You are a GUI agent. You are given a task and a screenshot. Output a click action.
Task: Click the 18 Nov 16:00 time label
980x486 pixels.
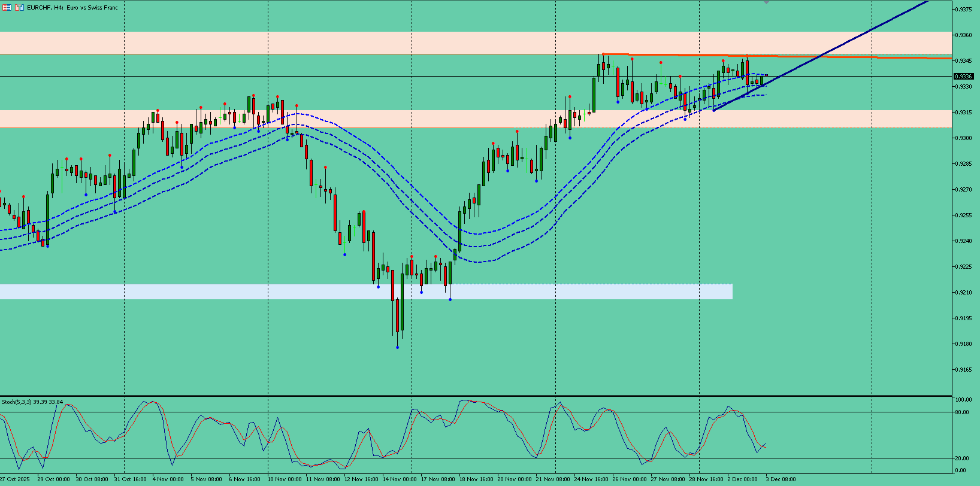[x=476, y=479]
